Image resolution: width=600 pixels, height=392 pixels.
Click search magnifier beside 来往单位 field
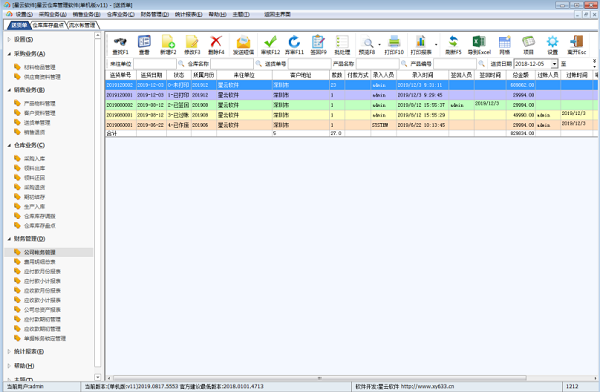click(181, 64)
